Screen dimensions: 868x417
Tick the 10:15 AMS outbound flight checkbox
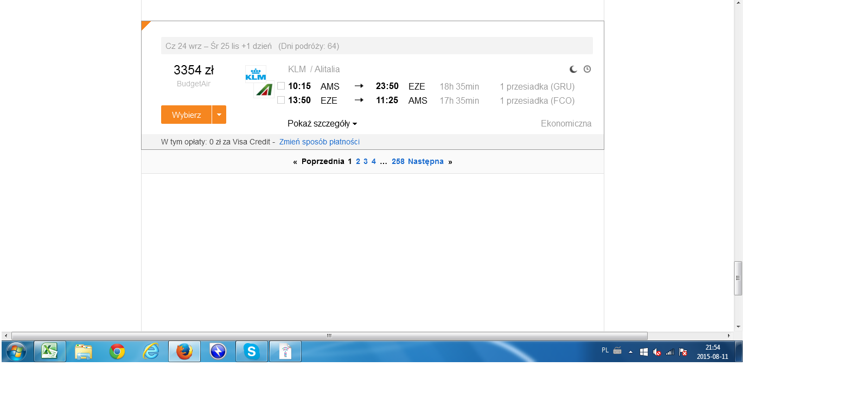(x=281, y=86)
